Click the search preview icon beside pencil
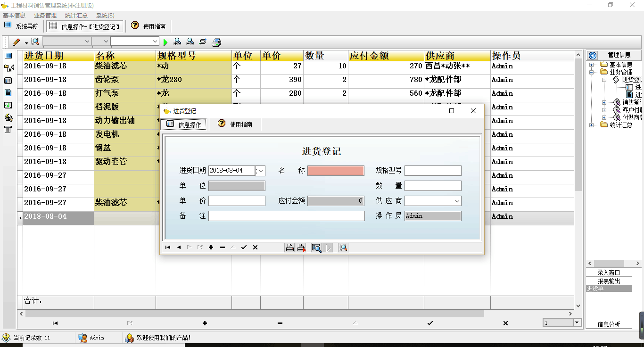This screenshot has height=347, width=644. click(x=35, y=42)
